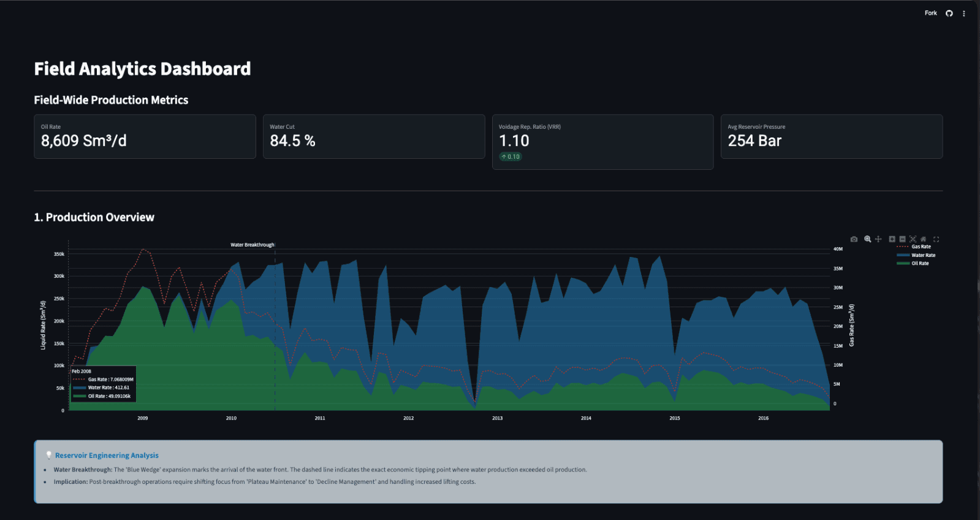
Task: Select the Zoom tool in chart modebar
Action: click(867, 239)
